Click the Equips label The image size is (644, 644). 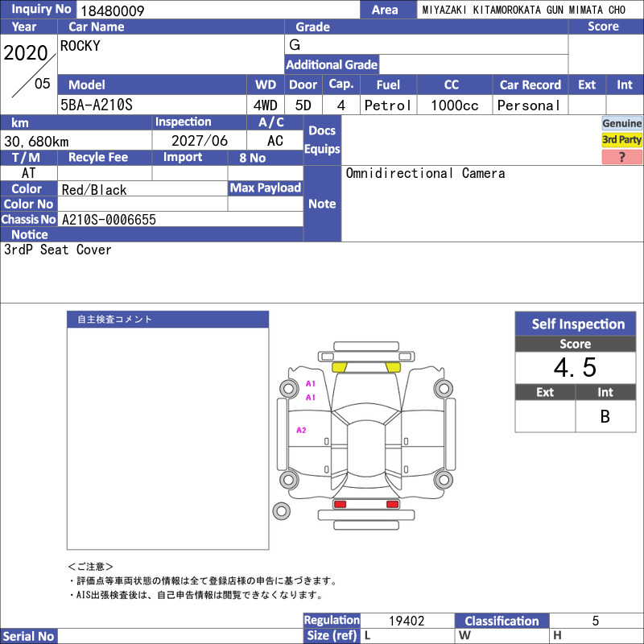pyautogui.click(x=323, y=149)
